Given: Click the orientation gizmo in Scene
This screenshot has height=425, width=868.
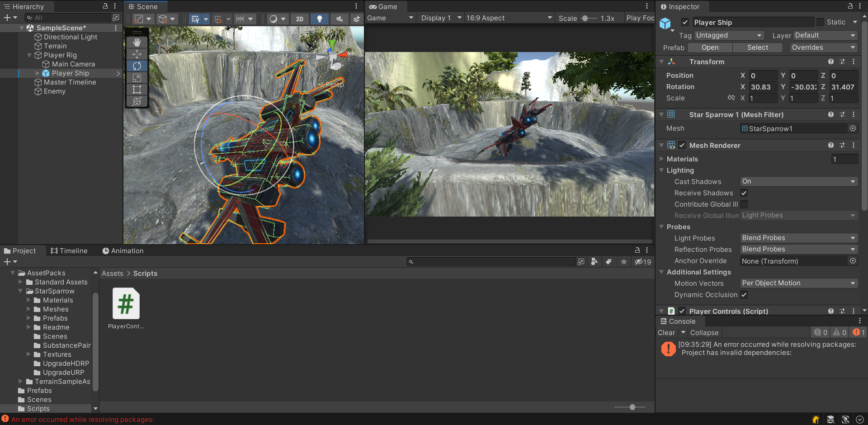Looking at the screenshot, I should coord(333,56).
